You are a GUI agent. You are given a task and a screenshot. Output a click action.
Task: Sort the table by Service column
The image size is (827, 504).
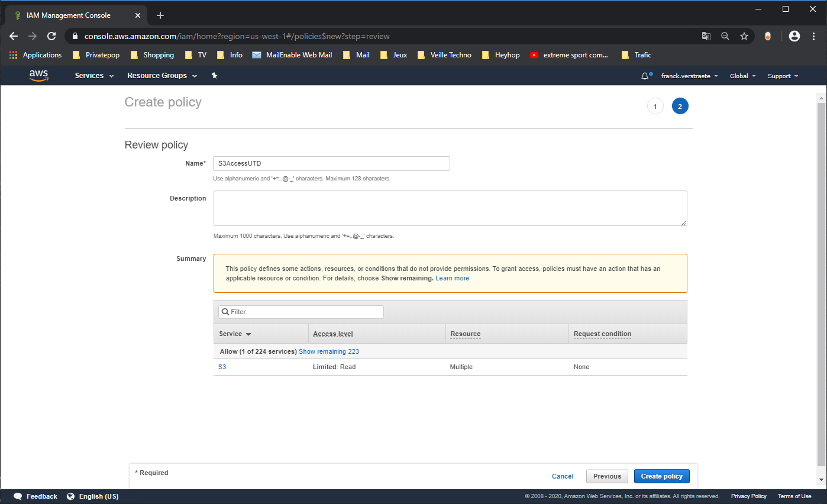coord(235,334)
